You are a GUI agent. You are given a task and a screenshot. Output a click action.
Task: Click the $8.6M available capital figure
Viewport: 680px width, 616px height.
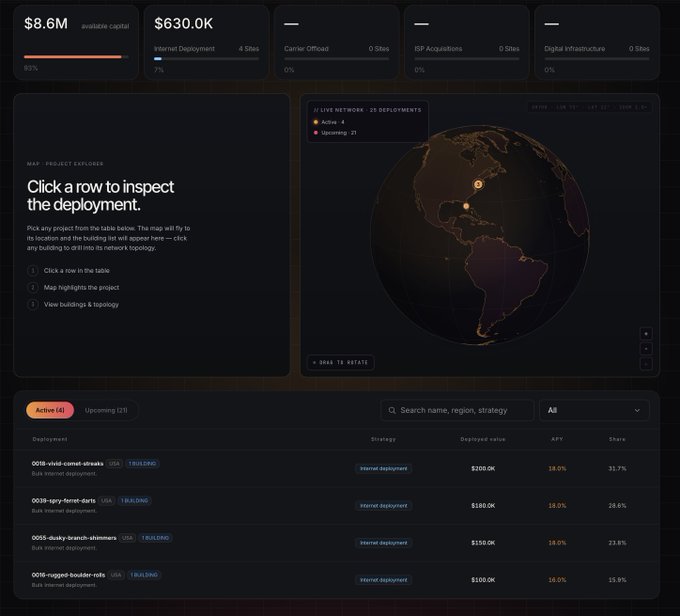[46, 23]
